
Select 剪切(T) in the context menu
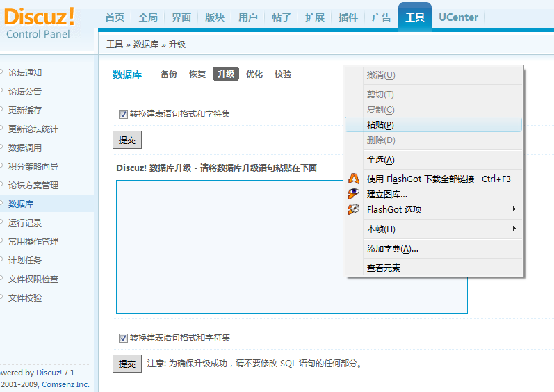click(x=433, y=95)
